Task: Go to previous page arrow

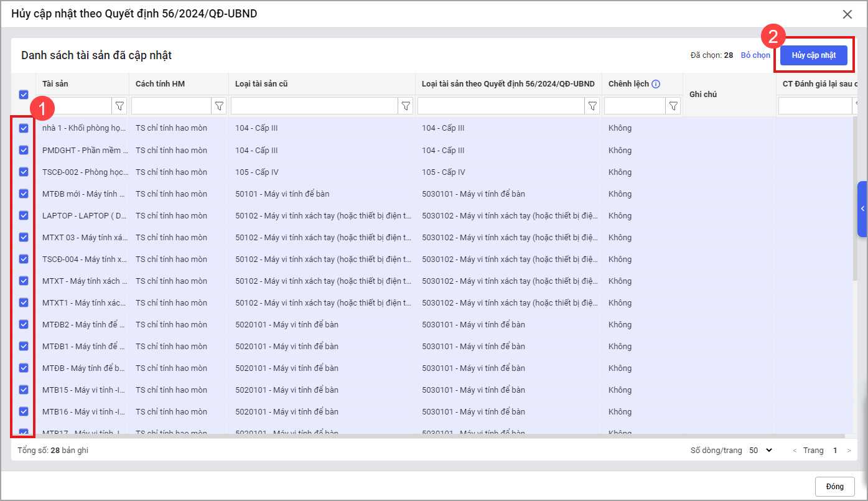Action: 795,451
